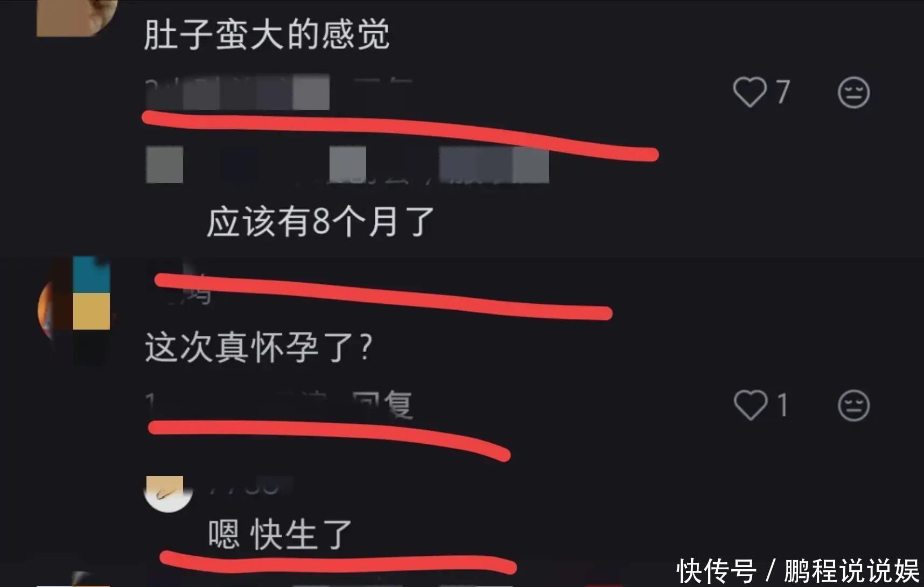Tap dislike face icon beside 7 likes

coord(853,93)
